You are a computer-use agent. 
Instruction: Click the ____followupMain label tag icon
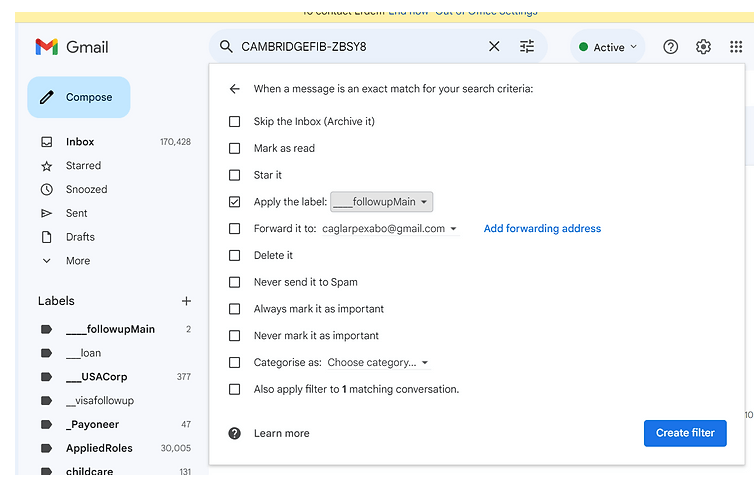[x=46, y=329]
